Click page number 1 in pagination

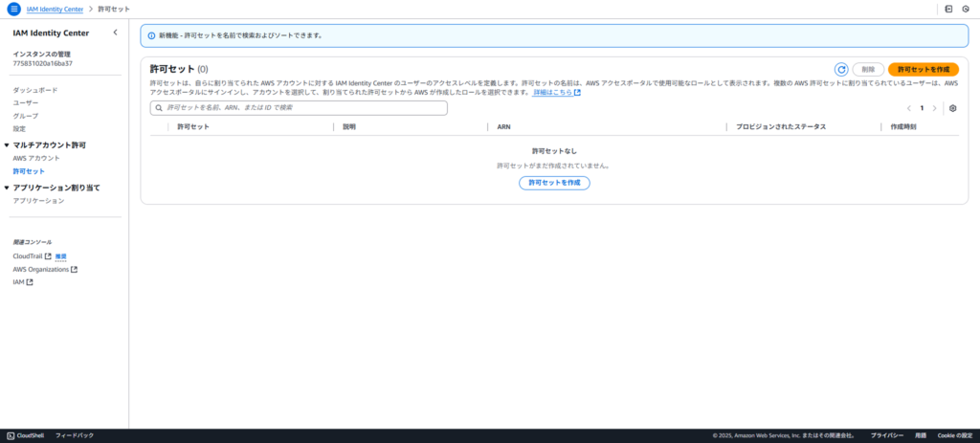[922, 108]
